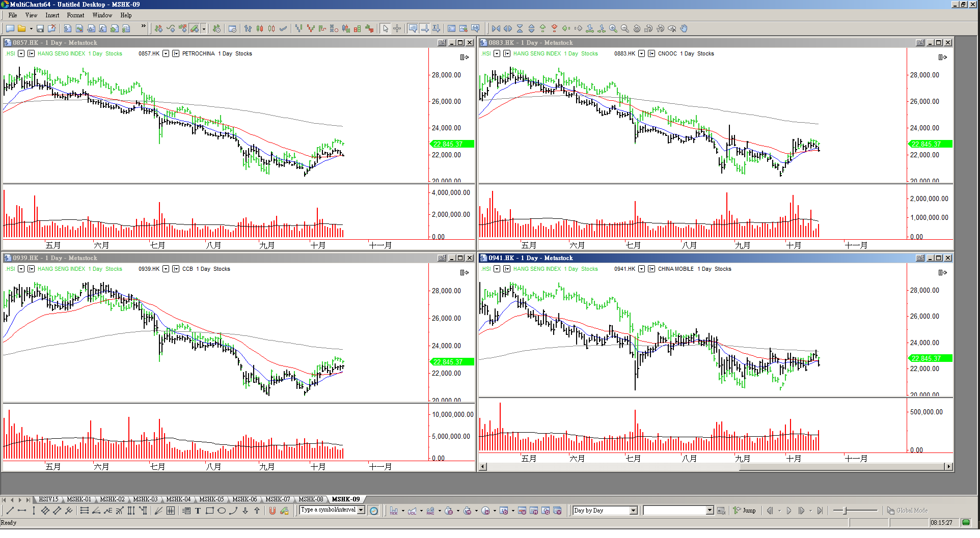Image resolution: width=980 pixels, height=538 pixels.
Task: Adjust the playback speed slider
Action: click(846, 511)
